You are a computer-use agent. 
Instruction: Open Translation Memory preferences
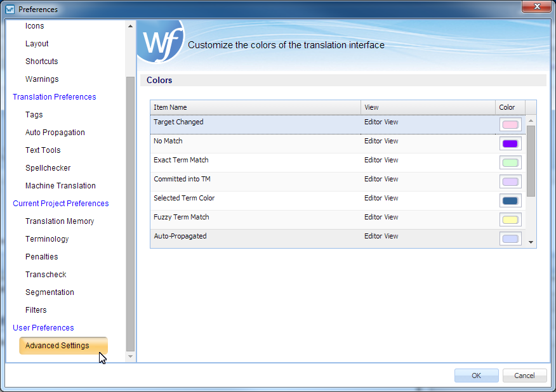pos(60,221)
